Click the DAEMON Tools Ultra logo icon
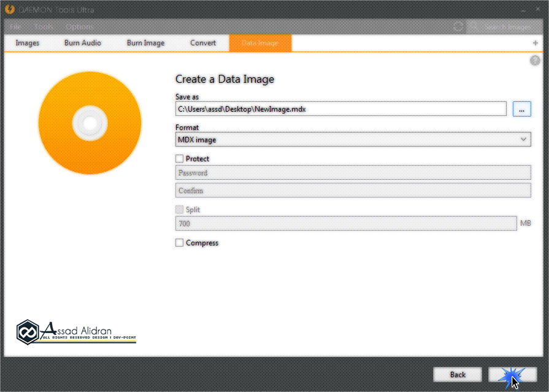This screenshot has height=392, width=549. pos(10,9)
